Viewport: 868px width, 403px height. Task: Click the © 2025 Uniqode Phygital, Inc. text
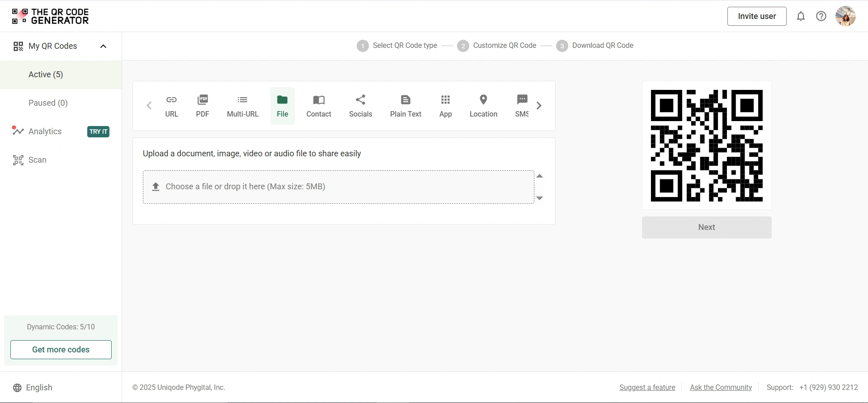[179, 388]
